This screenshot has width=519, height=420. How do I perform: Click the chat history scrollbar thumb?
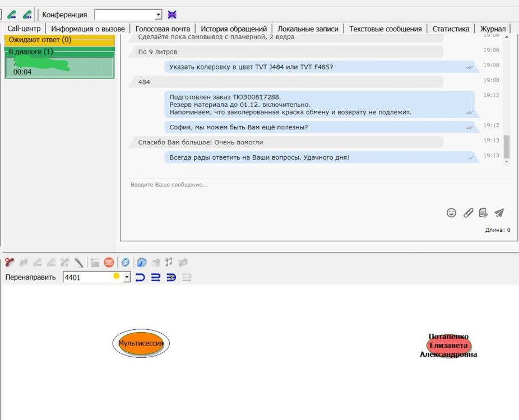click(507, 147)
